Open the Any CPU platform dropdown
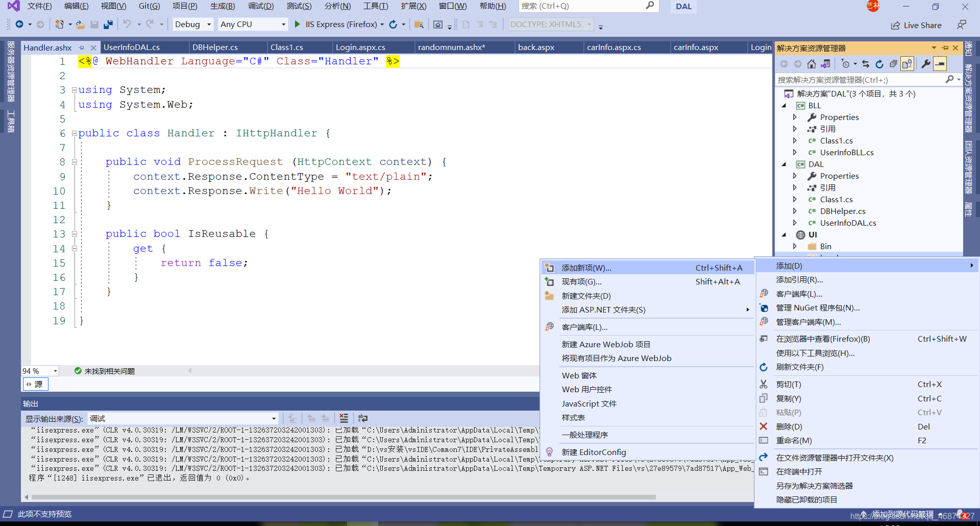Viewport: 980px width, 526px height. (x=253, y=24)
